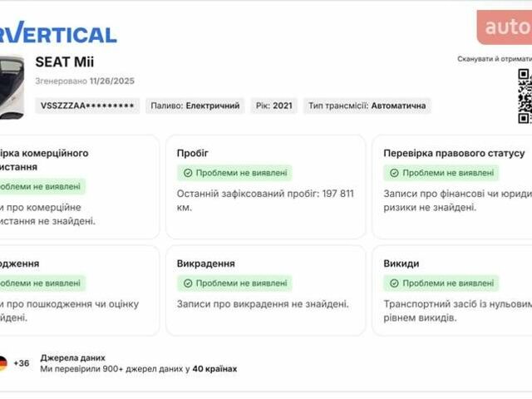The image size is (532, 399).
Task: Click the carVertical logo
Action: (58, 32)
